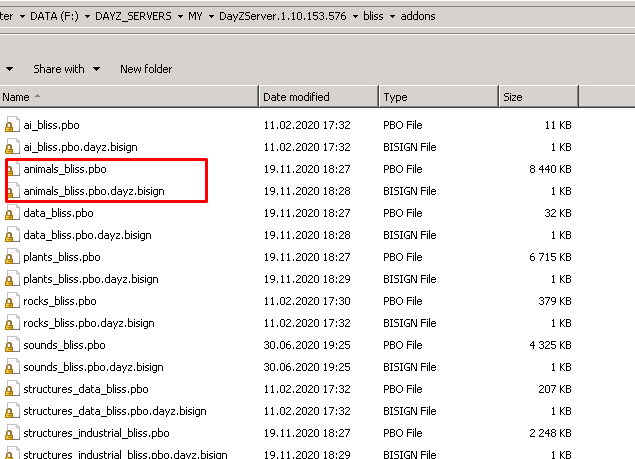Sort by the Name column header

click(x=129, y=97)
